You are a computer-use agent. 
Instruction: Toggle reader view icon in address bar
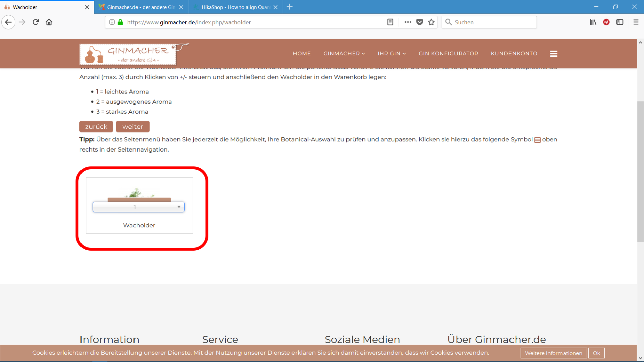tap(390, 22)
